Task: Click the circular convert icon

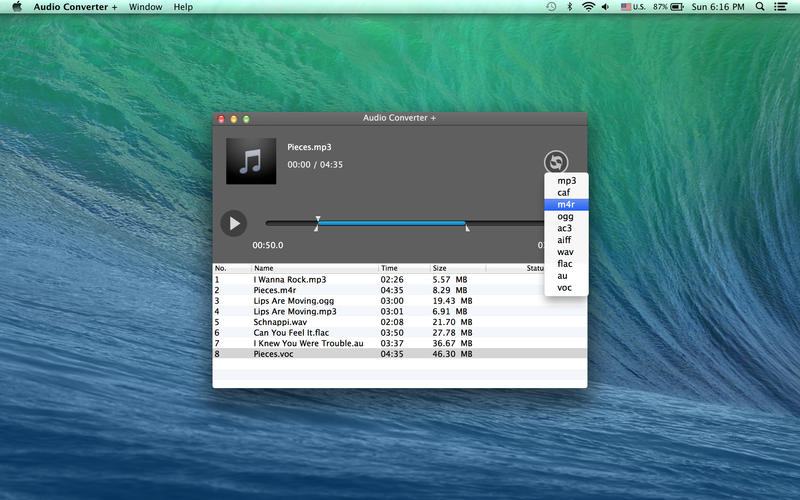Action: coord(556,162)
